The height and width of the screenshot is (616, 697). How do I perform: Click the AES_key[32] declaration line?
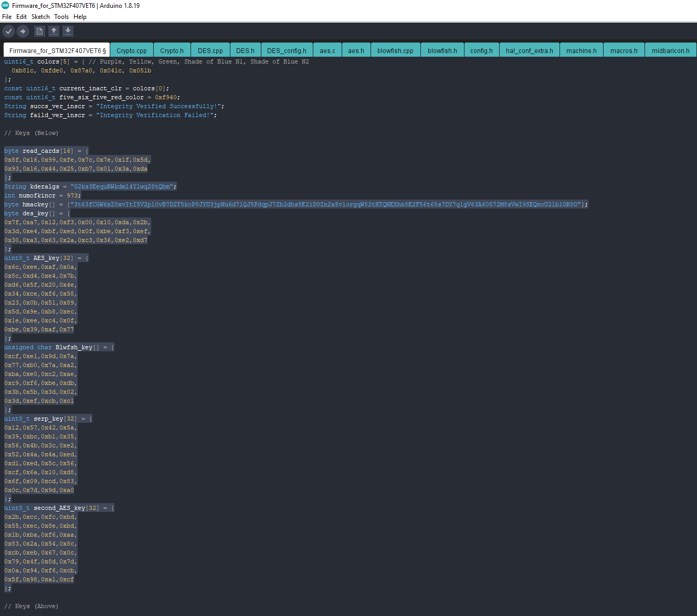(47, 258)
